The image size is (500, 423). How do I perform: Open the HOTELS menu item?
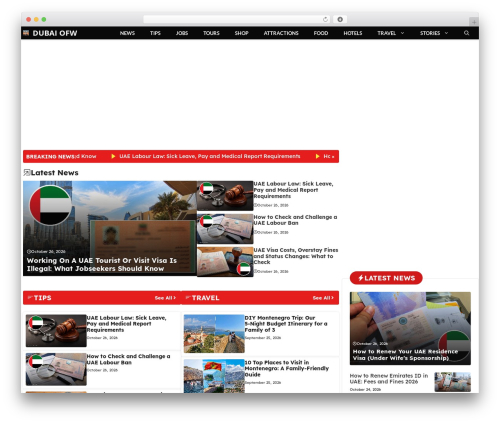[353, 33]
